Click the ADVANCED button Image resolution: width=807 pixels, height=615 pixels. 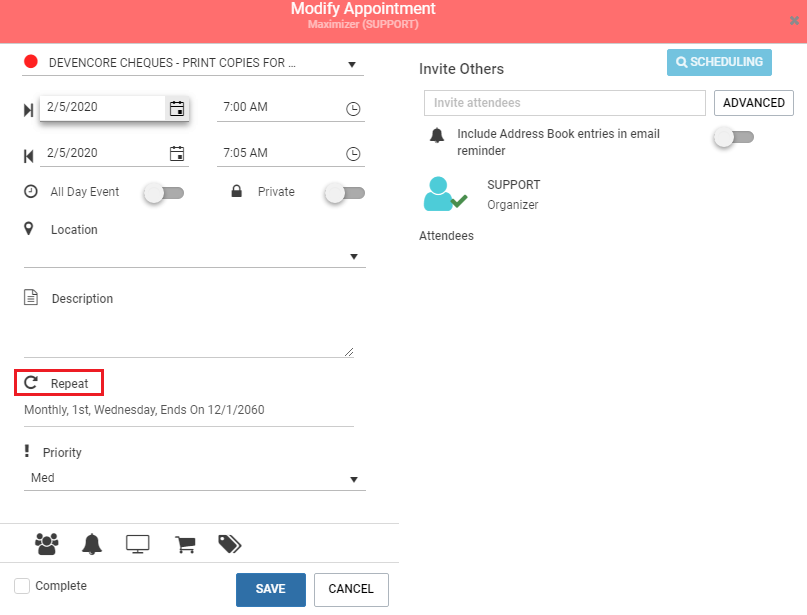pos(753,103)
